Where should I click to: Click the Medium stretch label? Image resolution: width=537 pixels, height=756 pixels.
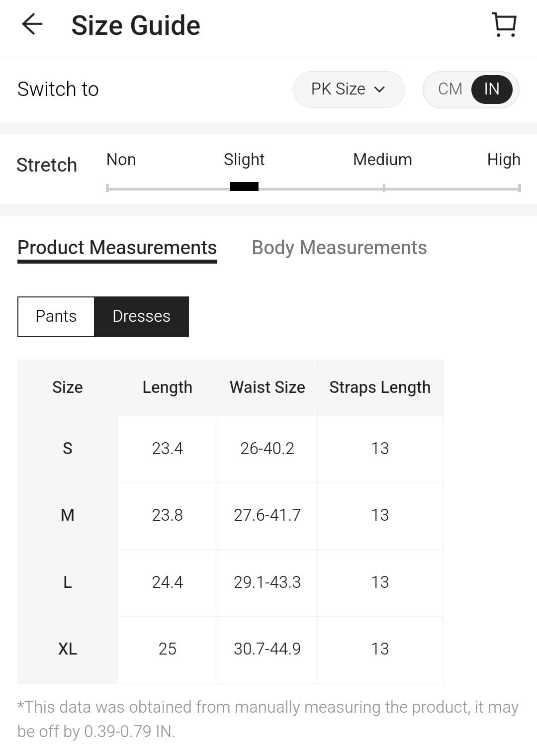382,160
